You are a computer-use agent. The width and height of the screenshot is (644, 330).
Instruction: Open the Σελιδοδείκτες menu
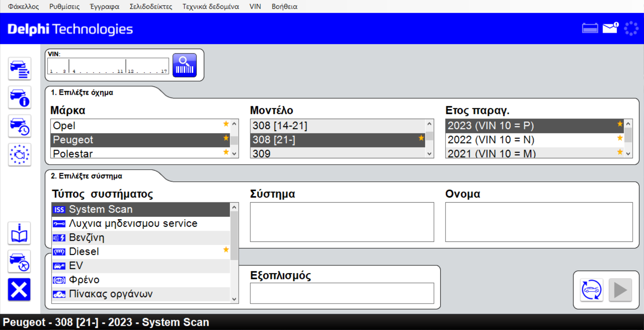[151, 6]
